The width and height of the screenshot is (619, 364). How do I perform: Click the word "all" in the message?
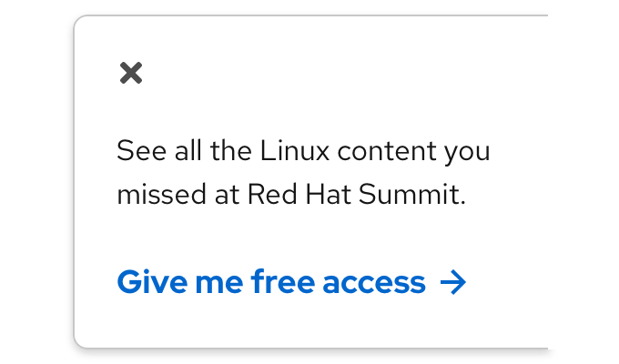[x=182, y=151]
